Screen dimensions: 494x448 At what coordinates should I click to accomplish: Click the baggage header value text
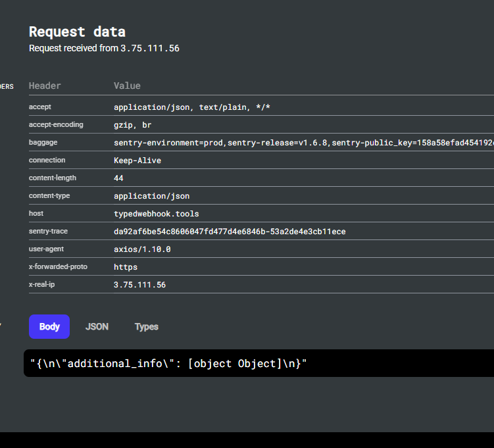tap(303, 142)
